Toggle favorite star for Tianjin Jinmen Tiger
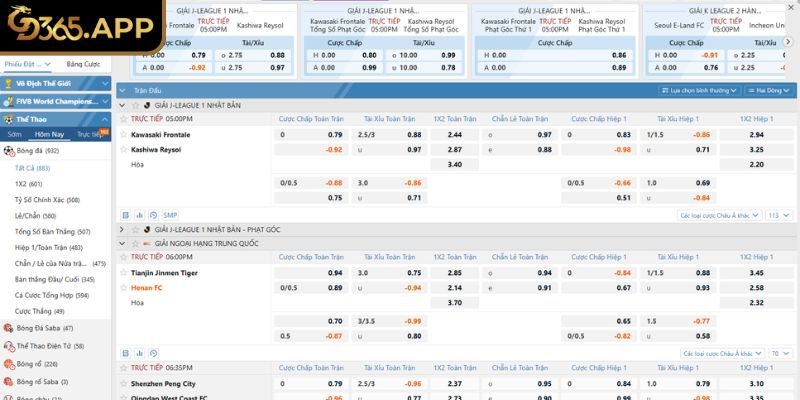 point(123,273)
